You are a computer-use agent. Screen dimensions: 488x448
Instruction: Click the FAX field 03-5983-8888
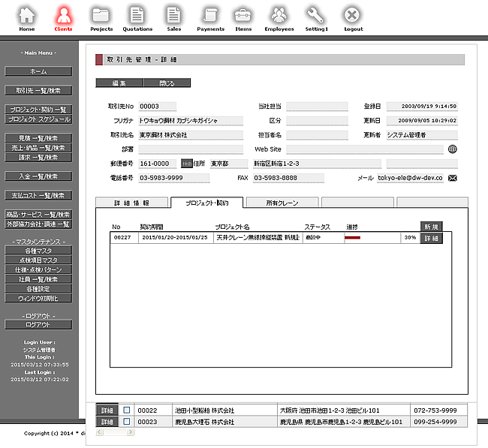pyautogui.click(x=288, y=178)
